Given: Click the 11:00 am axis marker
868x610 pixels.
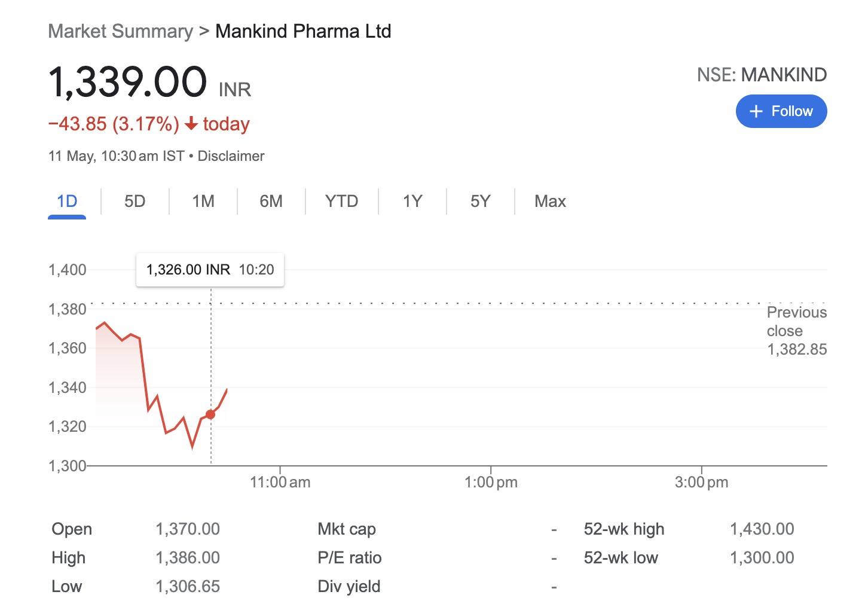Looking at the screenshot, I should click(280, 482).
